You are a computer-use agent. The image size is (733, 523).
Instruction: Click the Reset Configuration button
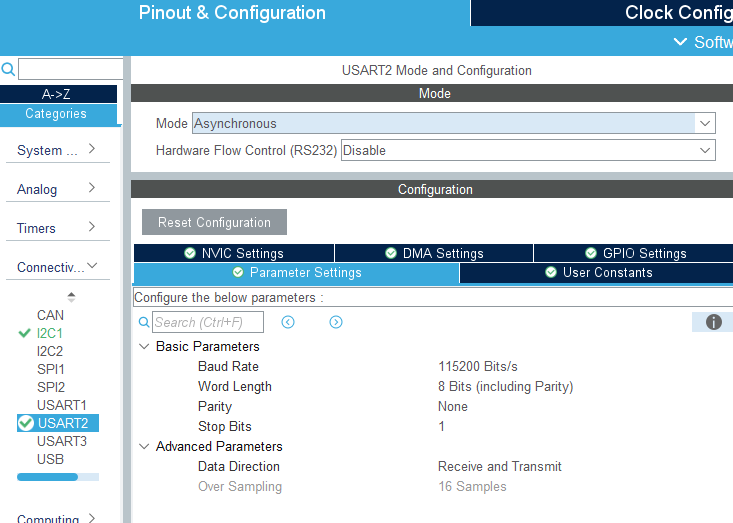click(214, 222)
